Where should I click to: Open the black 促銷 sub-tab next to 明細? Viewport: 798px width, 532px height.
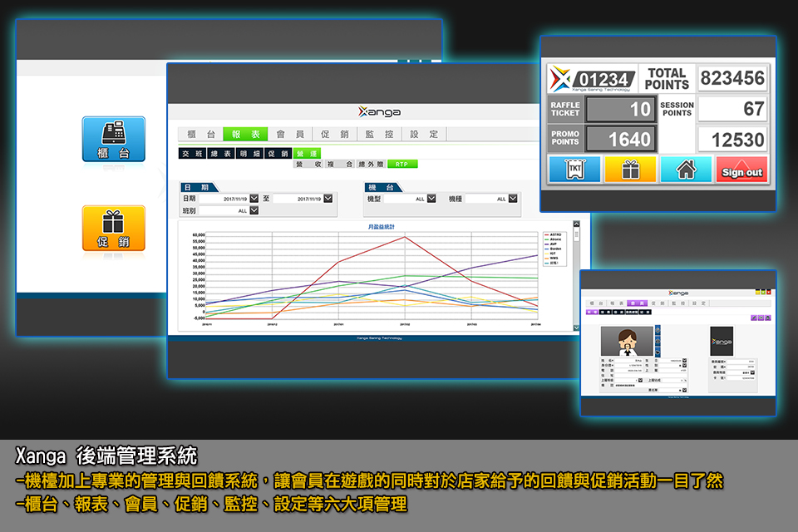278,153
